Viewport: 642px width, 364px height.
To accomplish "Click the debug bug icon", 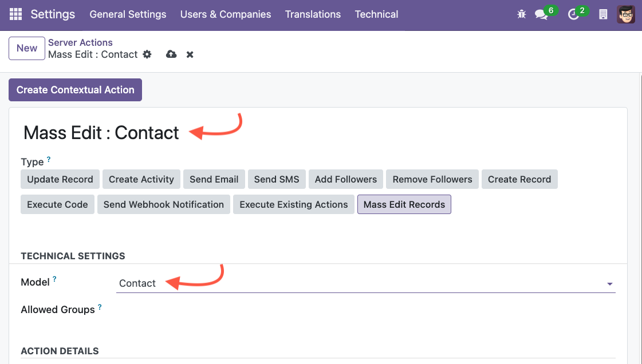I will 521,14.
